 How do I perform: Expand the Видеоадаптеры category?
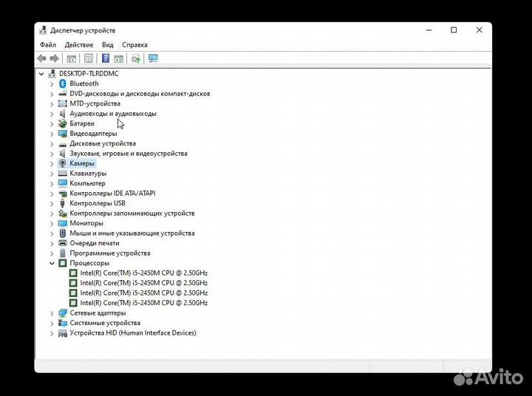[52, 134]
